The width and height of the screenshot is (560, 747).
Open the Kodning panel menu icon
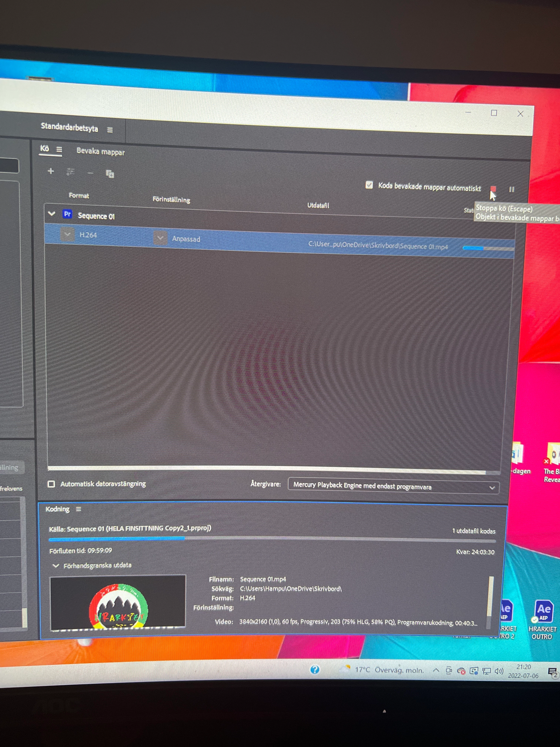79,509
